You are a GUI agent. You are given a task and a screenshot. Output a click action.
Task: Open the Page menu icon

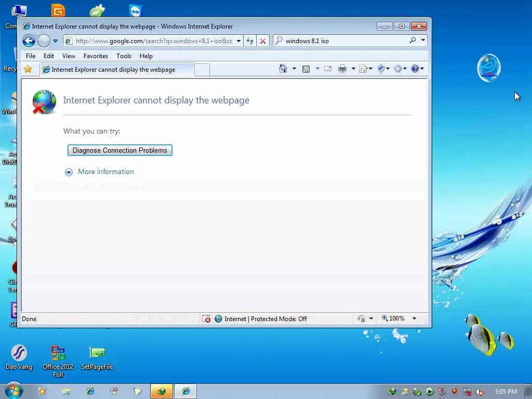coord(366,69)
